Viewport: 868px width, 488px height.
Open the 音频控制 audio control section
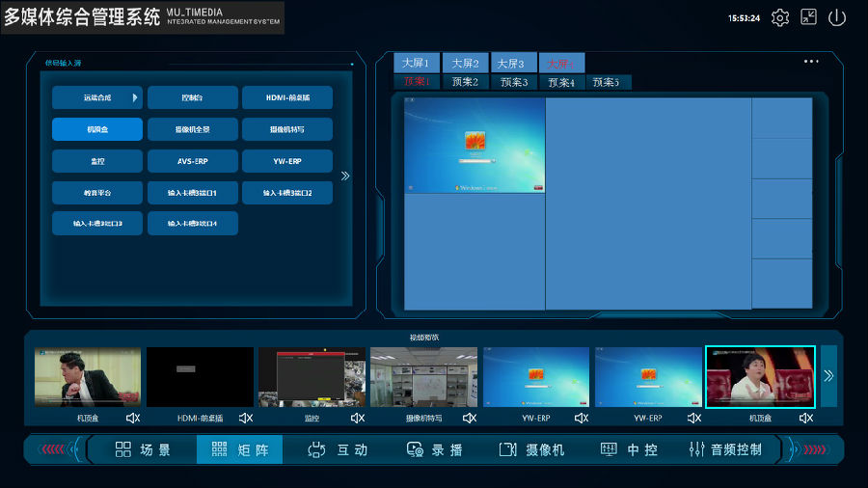point(725,449)
